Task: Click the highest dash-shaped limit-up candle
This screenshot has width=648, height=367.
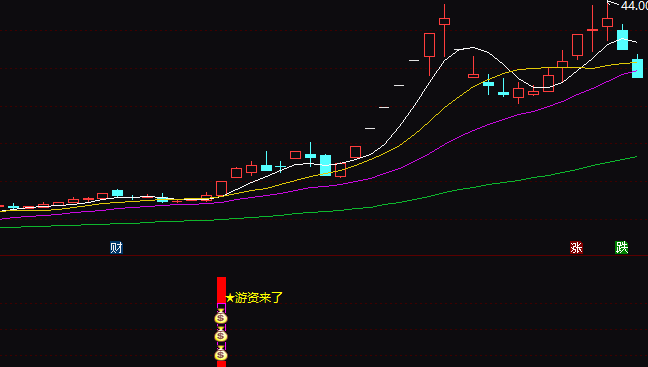Action: [414, 60]
